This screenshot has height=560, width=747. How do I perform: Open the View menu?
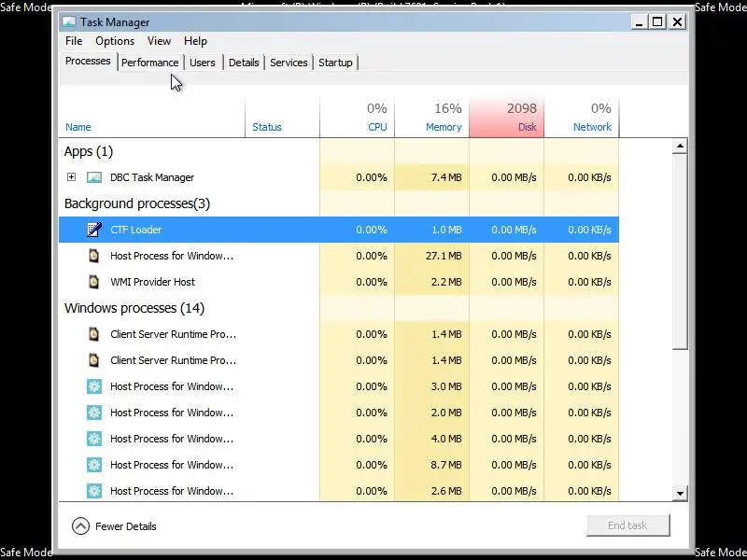(x=159, y=41)
